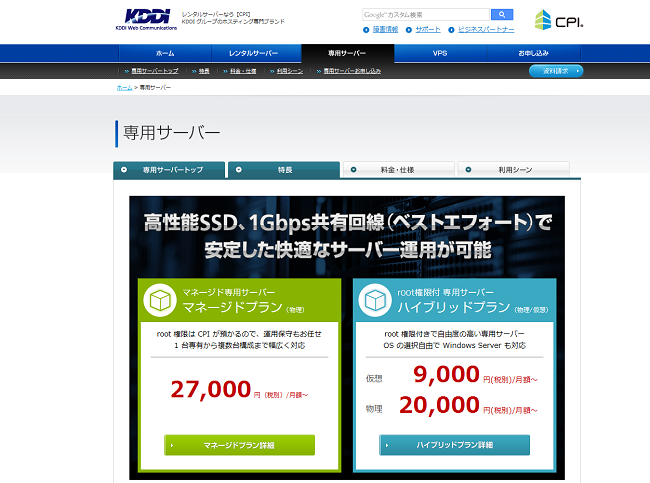This screenshot has height=483, width=650.
Task: Click the レンタルサーバーなら【CPI】 tagline text
Action: pos(216,15)
